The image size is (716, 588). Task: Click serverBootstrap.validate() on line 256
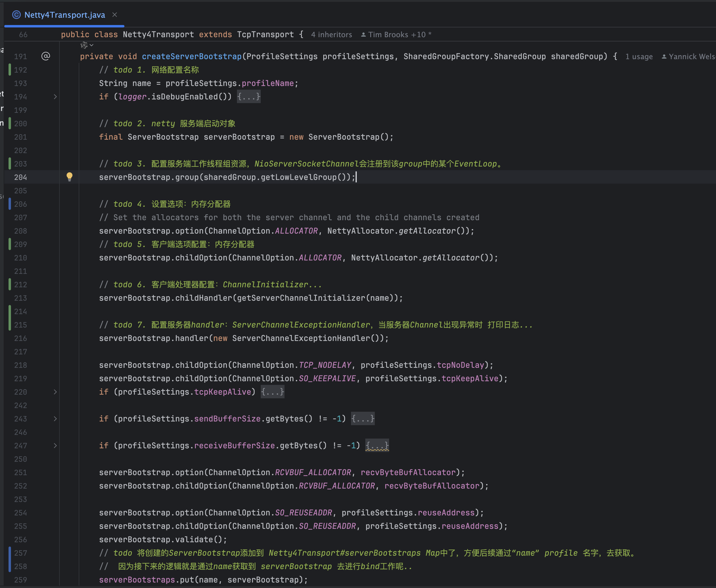[x=160, y=540]
